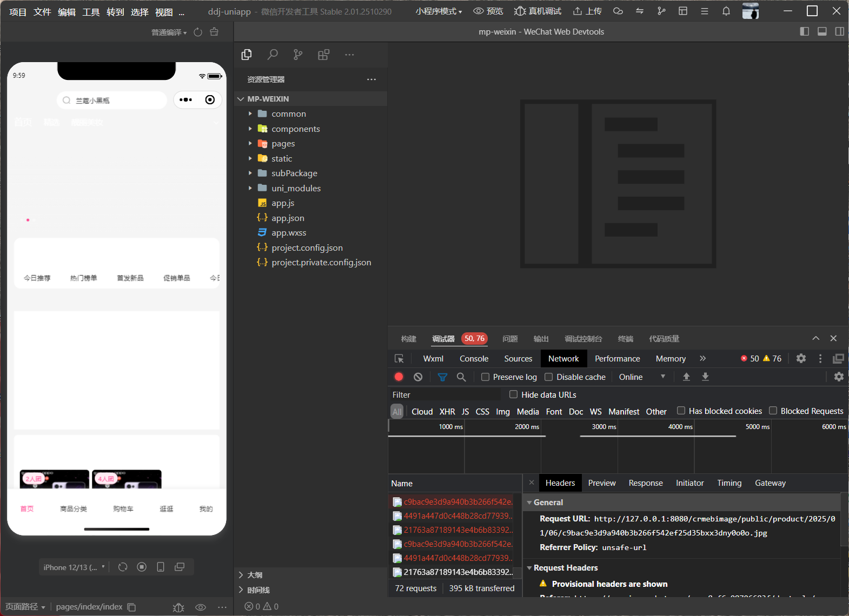The width and height of the screenshot is (849, 616).
Task: Click the clear cache icon beside refresh
Action: (x=214, y=32)
